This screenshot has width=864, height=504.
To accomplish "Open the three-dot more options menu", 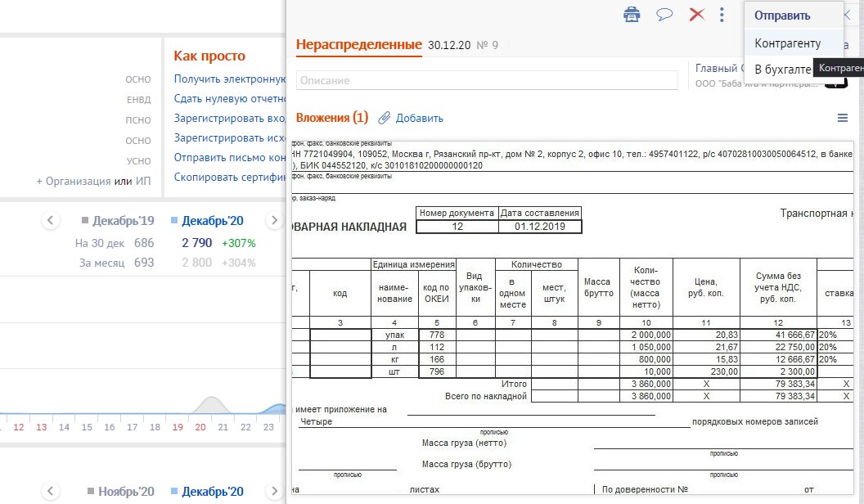I will (x=722, y=15).
